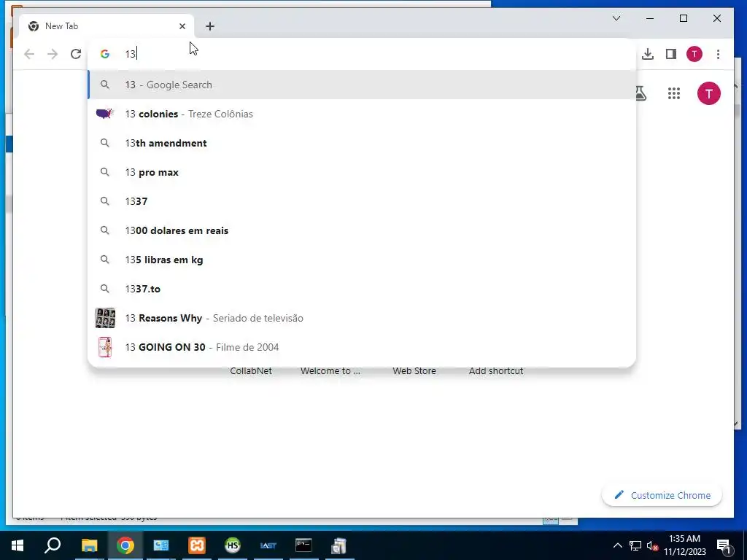
Task: Click the Customize Chrome button
Action: 662,495
